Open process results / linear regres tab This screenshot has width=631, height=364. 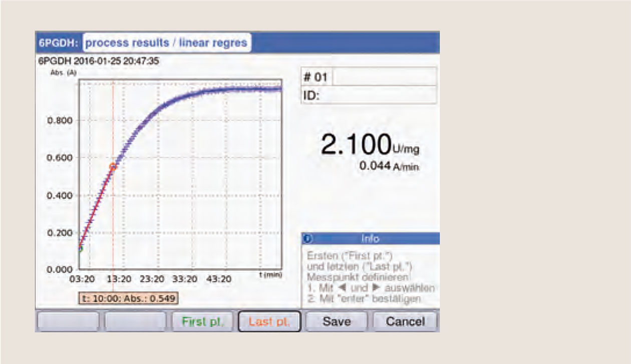tap(166, 43)
